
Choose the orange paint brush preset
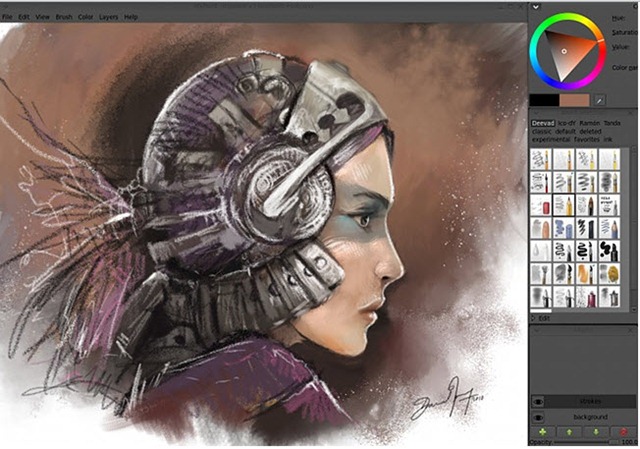point(587,273)
